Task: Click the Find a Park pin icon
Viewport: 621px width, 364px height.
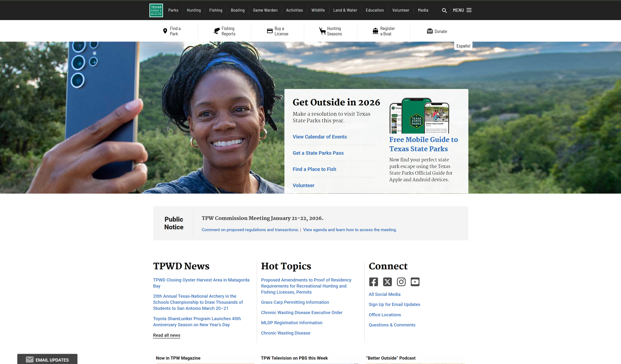Action: pyautogui.click(x=165, y=31)
